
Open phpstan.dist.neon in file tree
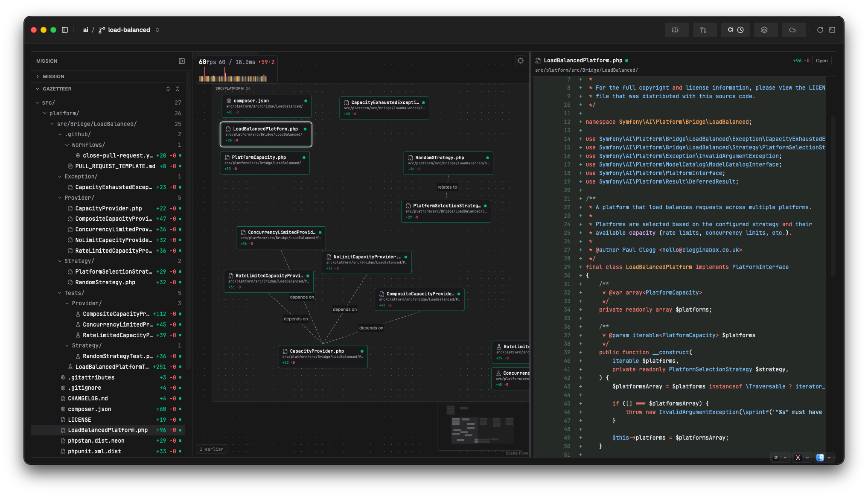pyautogui.click(x=108, y=441)
